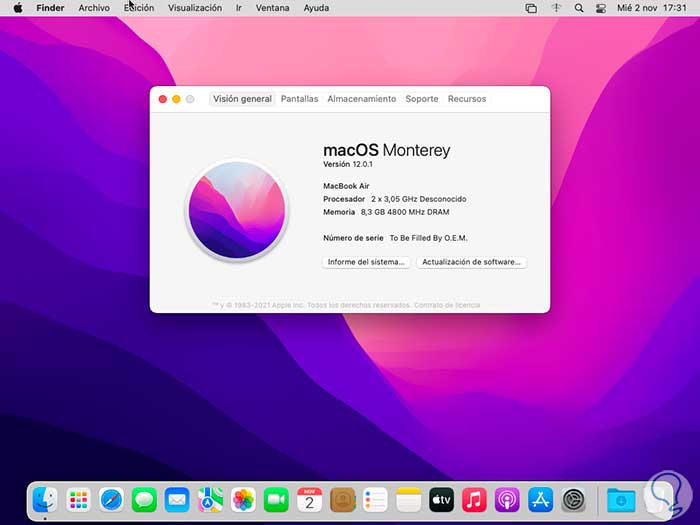Open Contacts app in the Dock
Image resolution: width=700 pixels, height=525 pixels.
pos(342,500)
